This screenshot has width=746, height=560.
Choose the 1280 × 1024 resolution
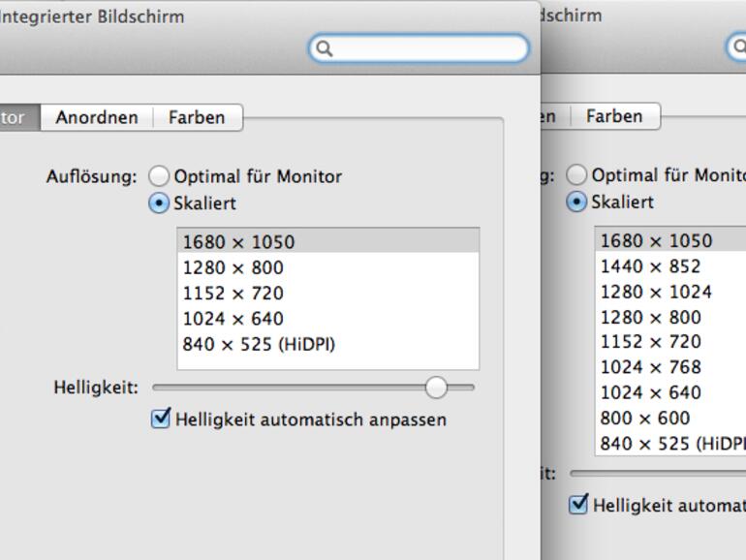coord(656,292)
